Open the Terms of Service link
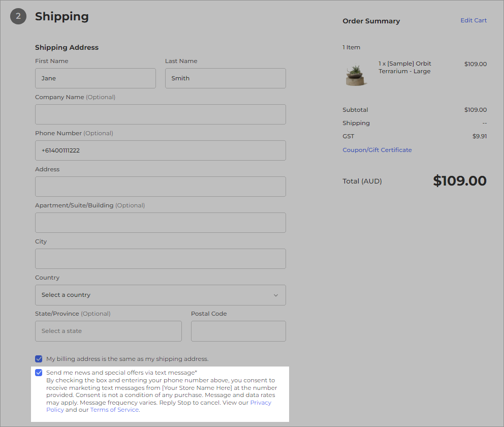 [114, 410]
